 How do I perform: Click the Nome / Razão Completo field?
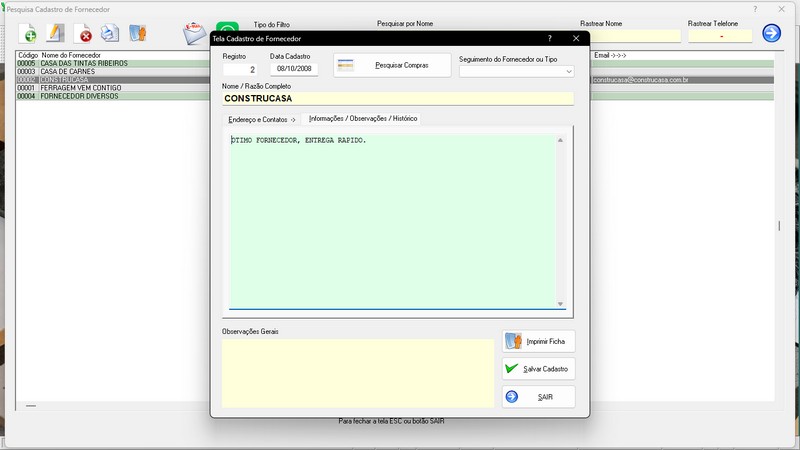(x=397, y=99)
